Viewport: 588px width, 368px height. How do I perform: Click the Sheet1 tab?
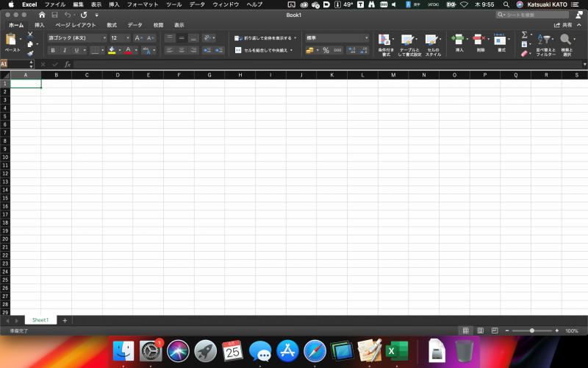(40, 320)
